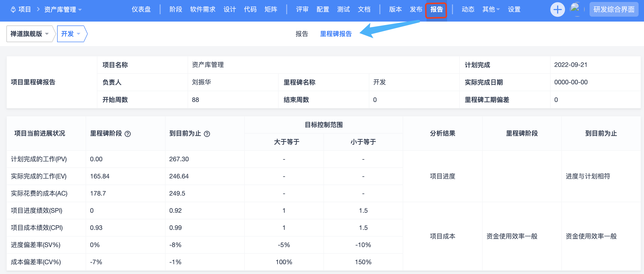Image resolution: width=644 pixels, height=274 pixels.
Task: Go to the 仪表盘 menu item
Action: (x=141, y=10)
